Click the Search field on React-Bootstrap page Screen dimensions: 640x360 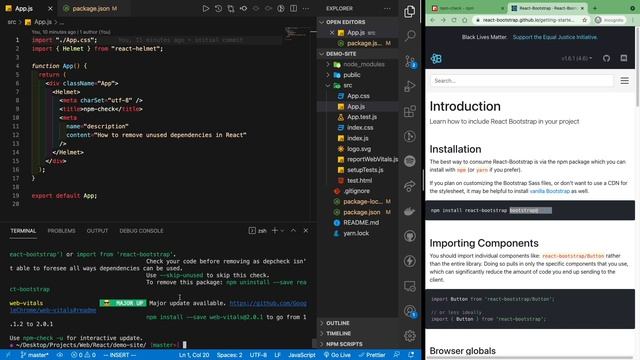pos(522,80)
